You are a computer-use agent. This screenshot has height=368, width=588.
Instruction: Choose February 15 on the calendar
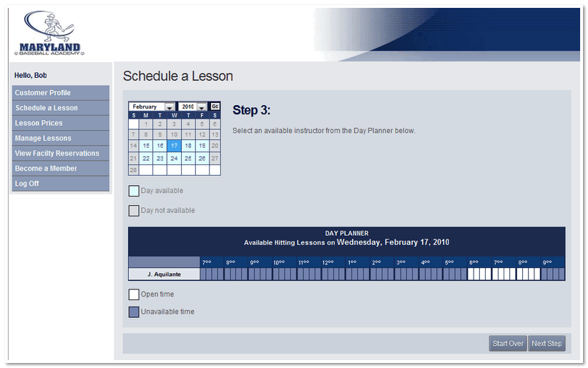(x=146, y=146)
